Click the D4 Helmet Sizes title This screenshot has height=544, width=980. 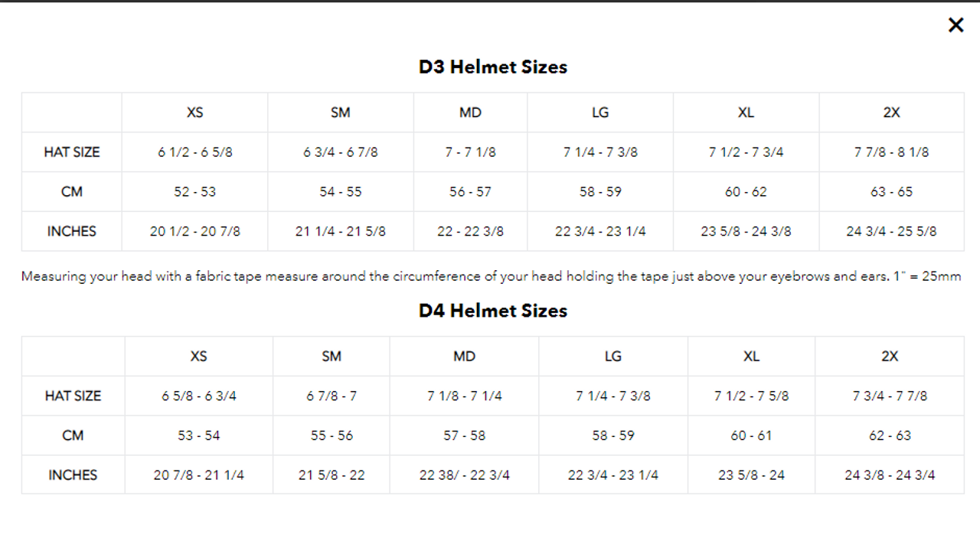coord(491,311)
